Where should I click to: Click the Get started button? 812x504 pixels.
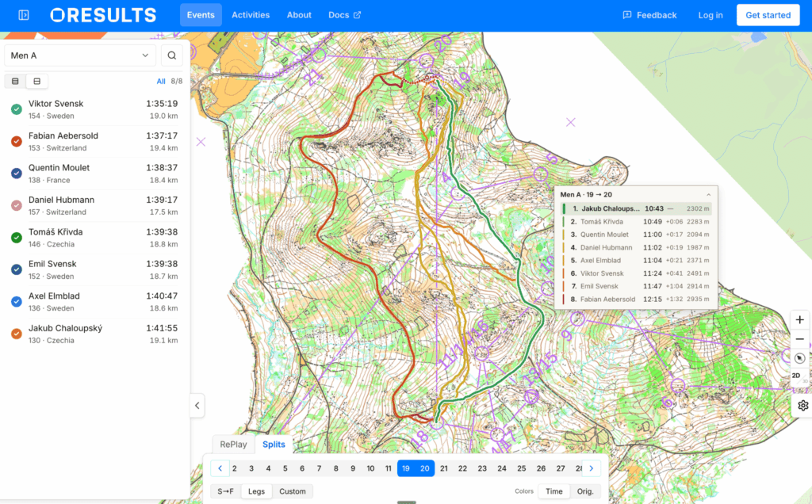point(768,15)
